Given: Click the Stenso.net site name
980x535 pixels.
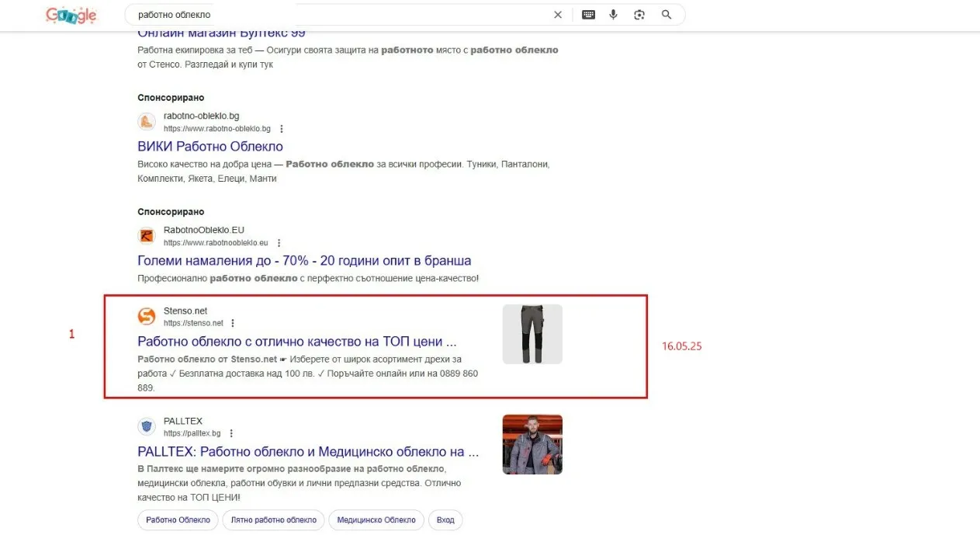Looking at the screenshot, I should coord(185,311).
